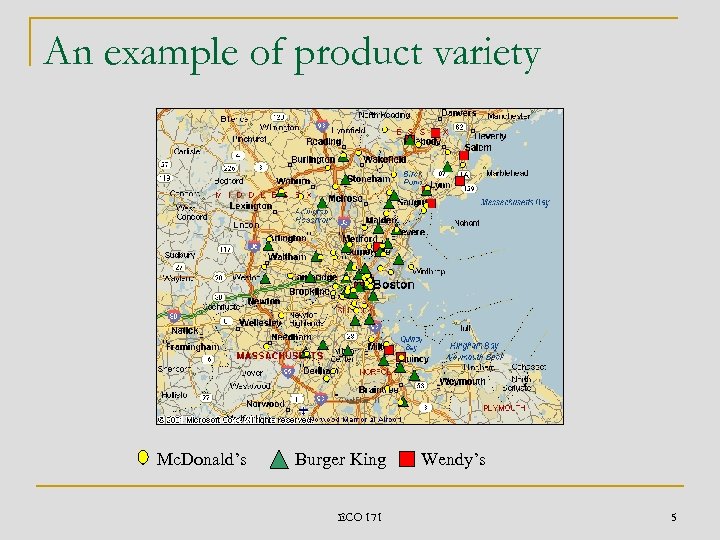Image resolution: width=720 pixels, height=540 pixels.
Task: Click the green Burger King legend triangle
Action: 279,460
